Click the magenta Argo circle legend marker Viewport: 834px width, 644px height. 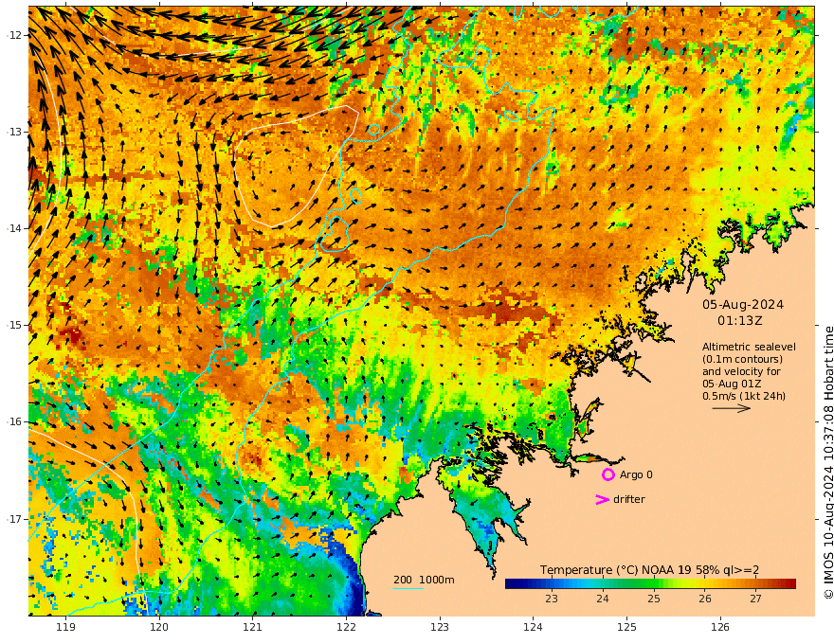tap(607, 474)
